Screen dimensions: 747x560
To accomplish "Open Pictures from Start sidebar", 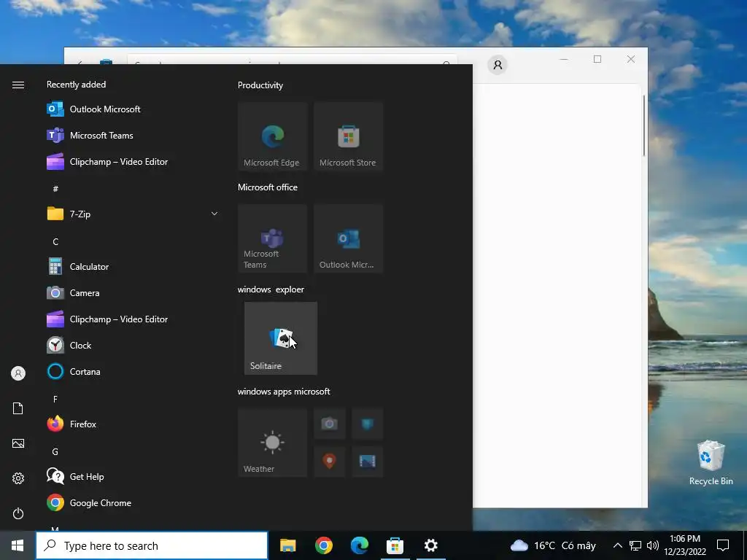I will (x=18, y=443).
